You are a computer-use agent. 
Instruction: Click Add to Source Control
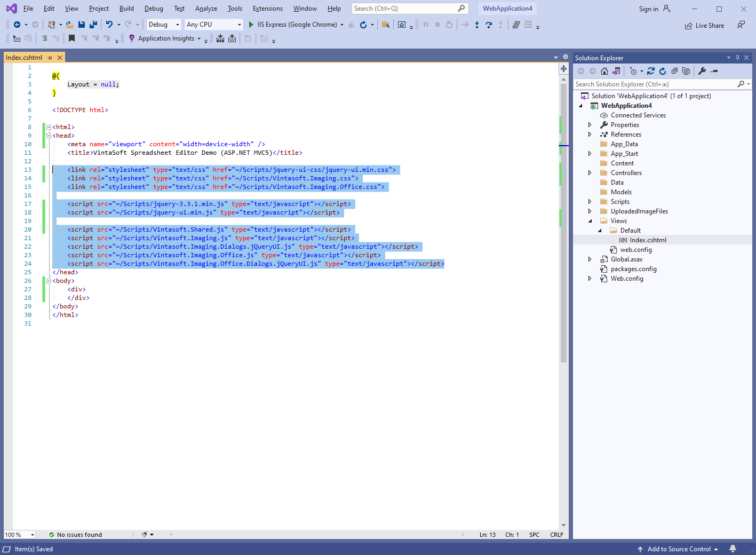pyautogui.click(x=679, y=549)
